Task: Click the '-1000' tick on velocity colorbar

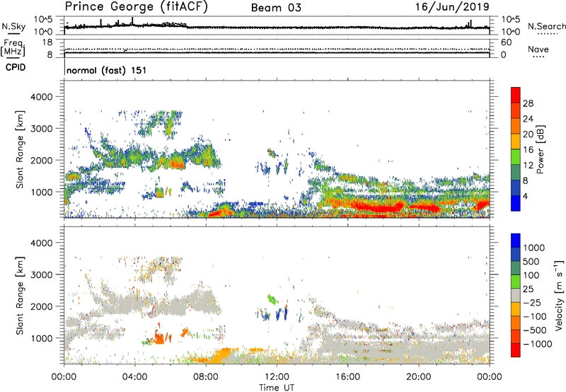Action: pyautogui.click(x=538, y=344)
